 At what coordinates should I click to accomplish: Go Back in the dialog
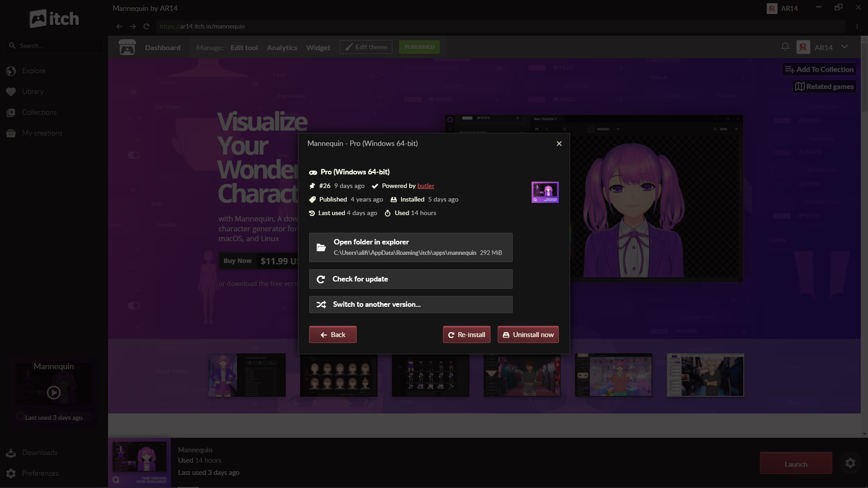pos(333,335)
